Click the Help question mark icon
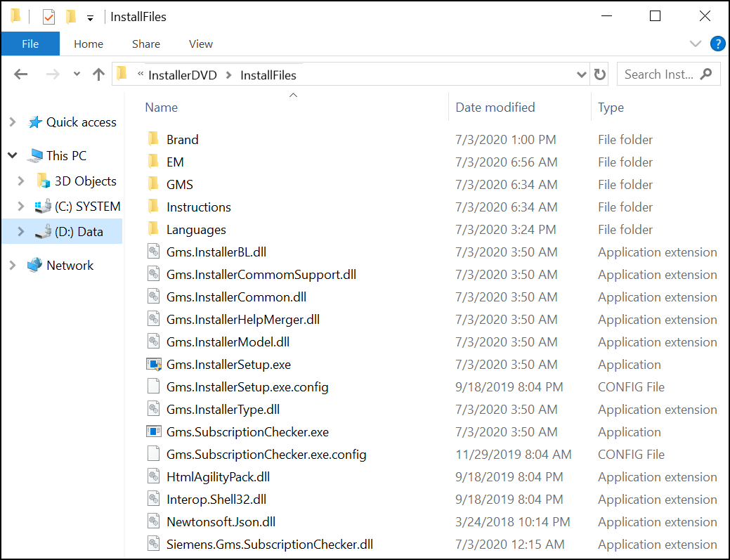The height and width of the screenshot is (560, 730). (717, 44)
